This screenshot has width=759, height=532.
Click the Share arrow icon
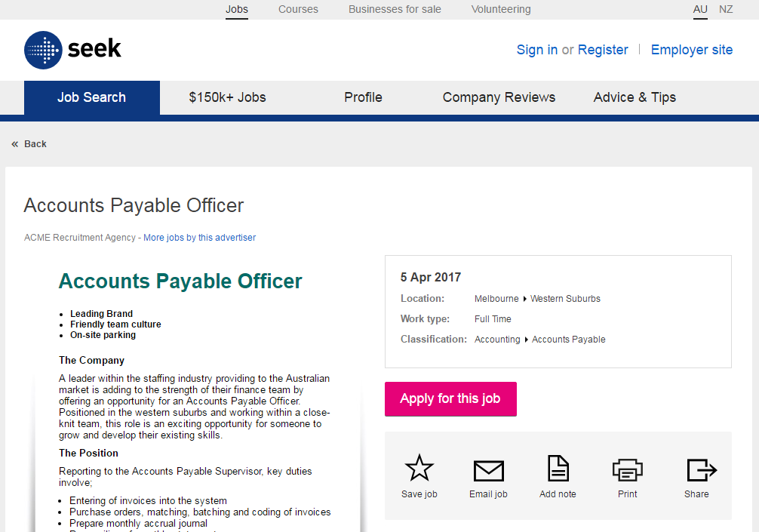click(702, 469)
